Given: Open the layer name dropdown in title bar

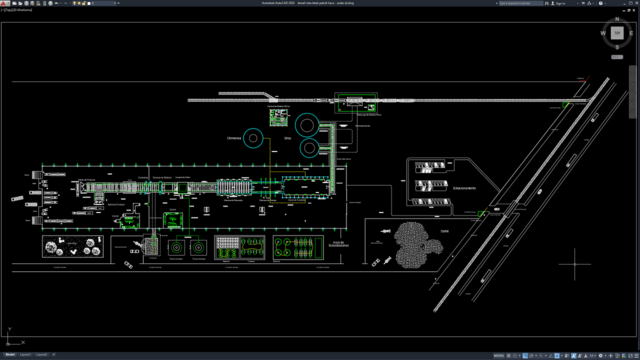Looking at the screenshot, I should (115, 3).
